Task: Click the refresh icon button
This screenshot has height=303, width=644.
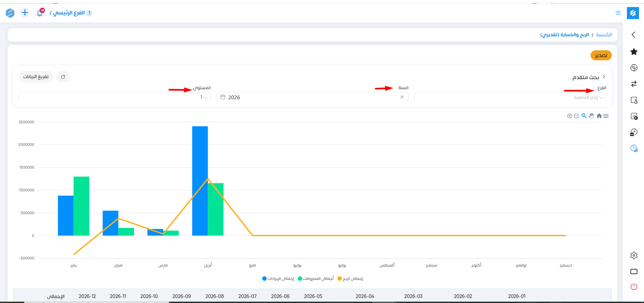Action: [63, 77]
